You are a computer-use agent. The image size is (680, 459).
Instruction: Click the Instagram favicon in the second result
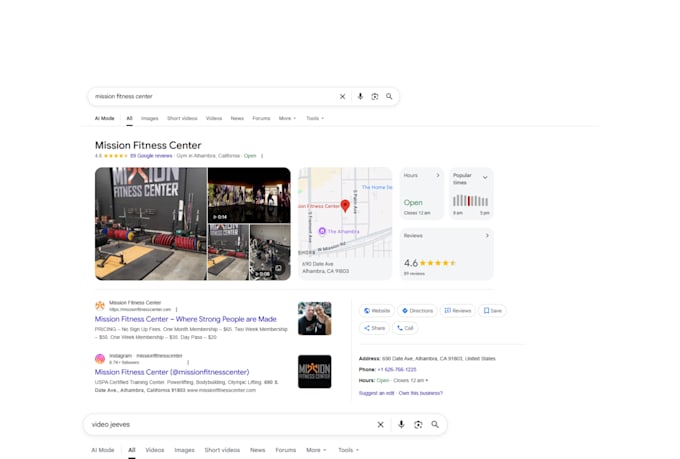tap(100, 359)
